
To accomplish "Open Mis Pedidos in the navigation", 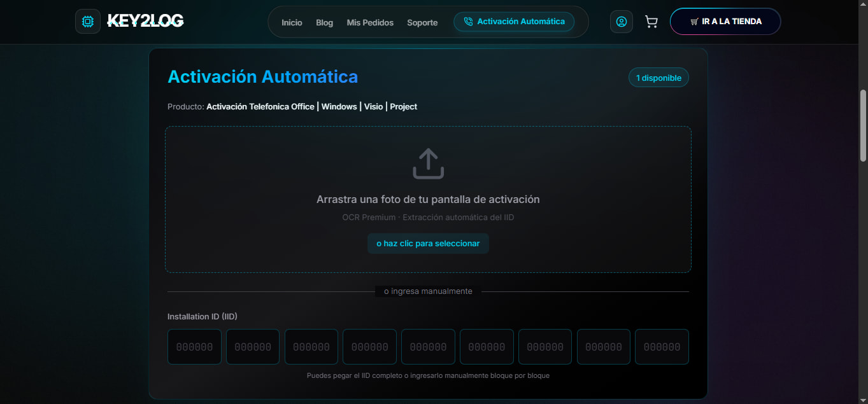I will click(x=370, y=22).
